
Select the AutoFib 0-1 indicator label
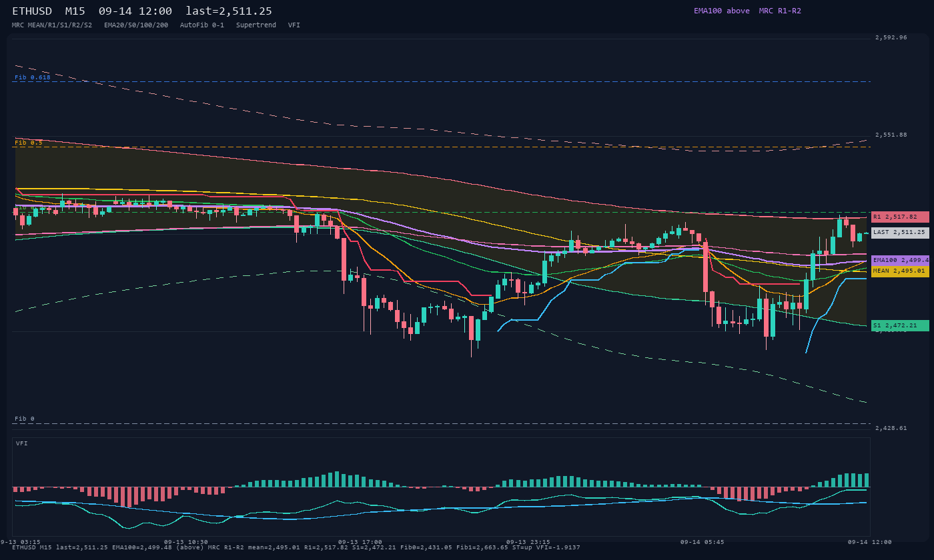coord(202,25)
